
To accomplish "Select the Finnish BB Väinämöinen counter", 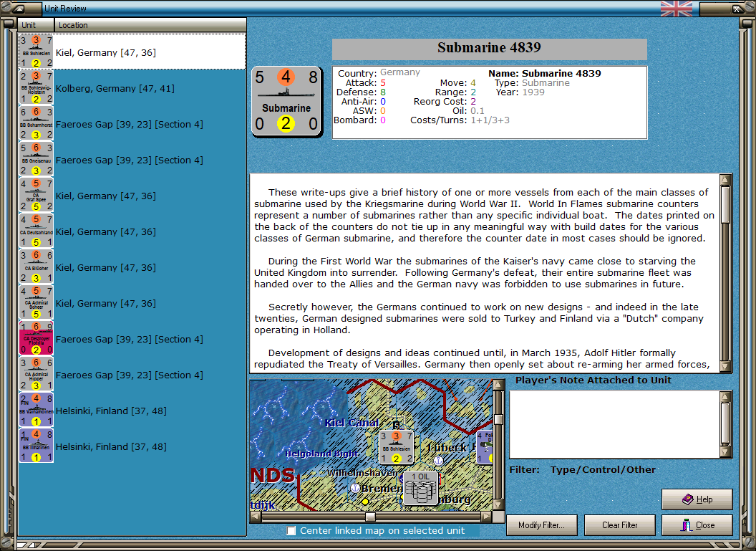I will tap(37, 410).
